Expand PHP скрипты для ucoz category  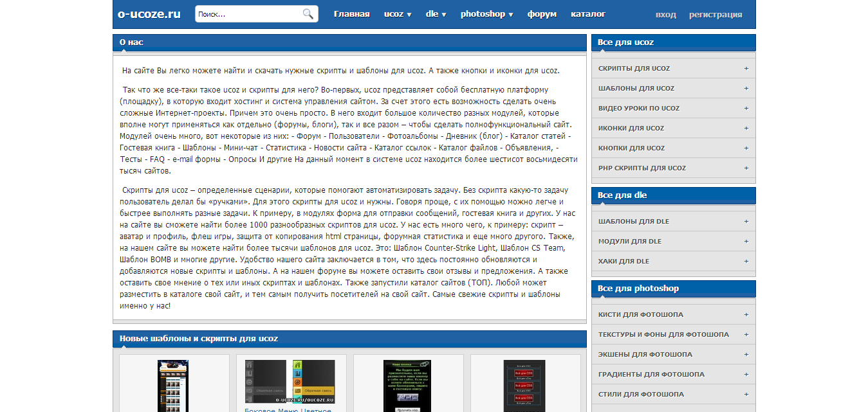pos(642,168)
